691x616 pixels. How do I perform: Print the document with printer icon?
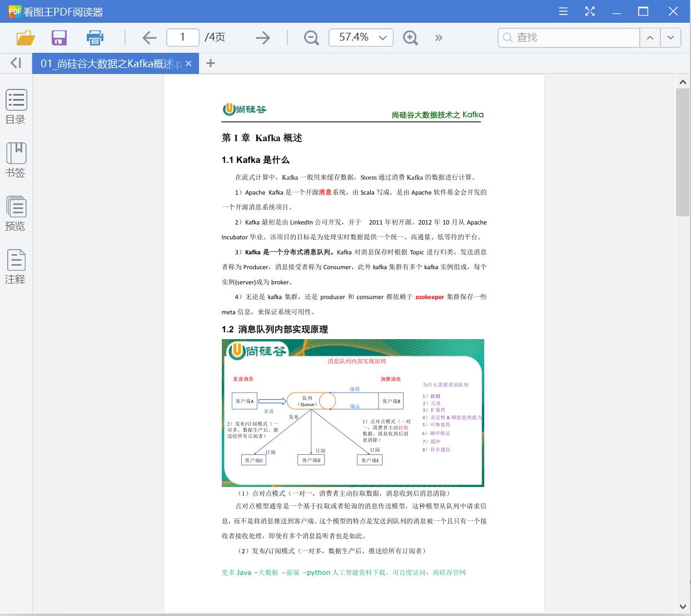click(95, 38)
